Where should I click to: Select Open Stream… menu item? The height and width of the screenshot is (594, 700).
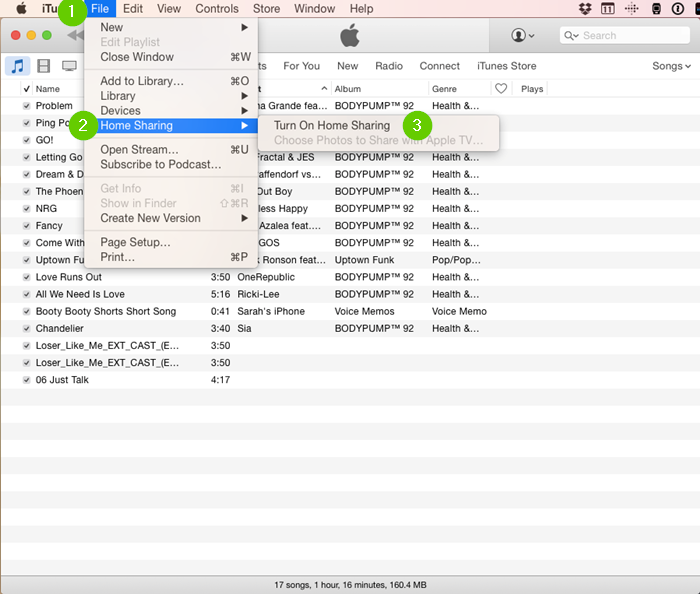point(171,150)
